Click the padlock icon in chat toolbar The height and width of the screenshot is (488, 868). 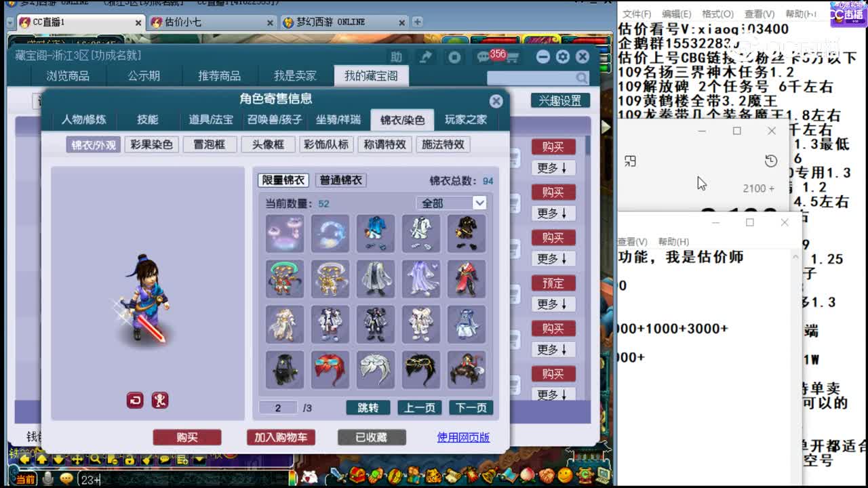(x=129, y=460)
